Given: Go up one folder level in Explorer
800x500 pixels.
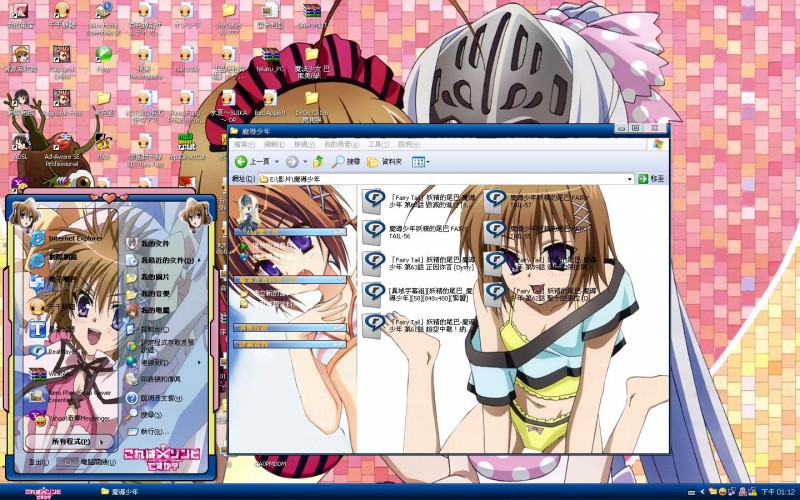Looking at the screenshot, I should pos(318,162).
